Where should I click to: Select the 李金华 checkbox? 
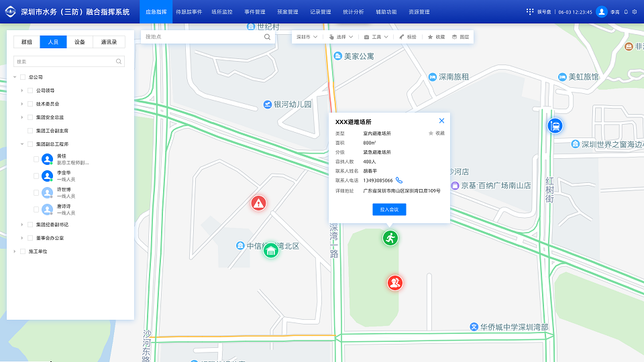(36, 176)
